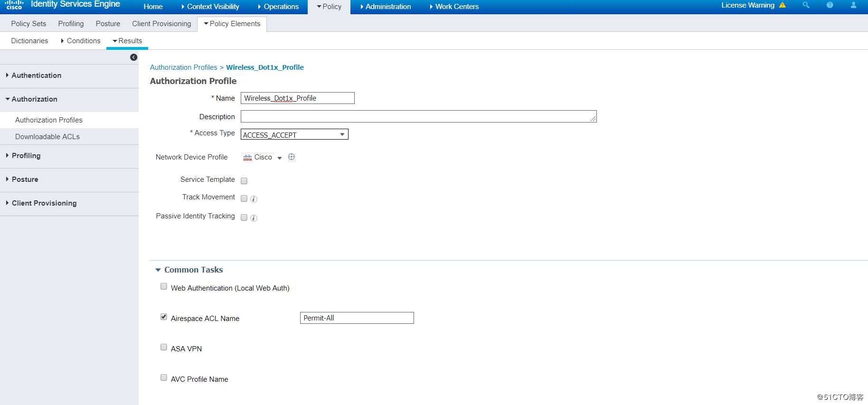Click the Description text area
The width and height of the screenshot is (868, 405).
[x=419, y=116]
